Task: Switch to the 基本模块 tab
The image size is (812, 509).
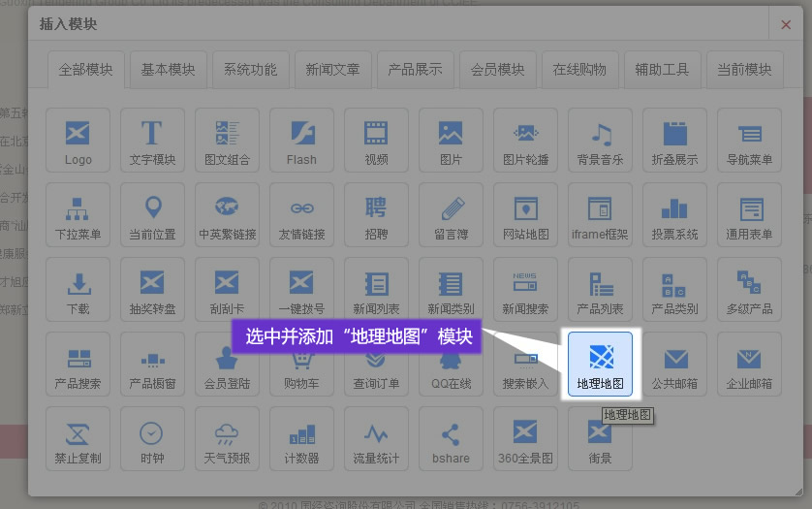Action: tap(168, 70)
